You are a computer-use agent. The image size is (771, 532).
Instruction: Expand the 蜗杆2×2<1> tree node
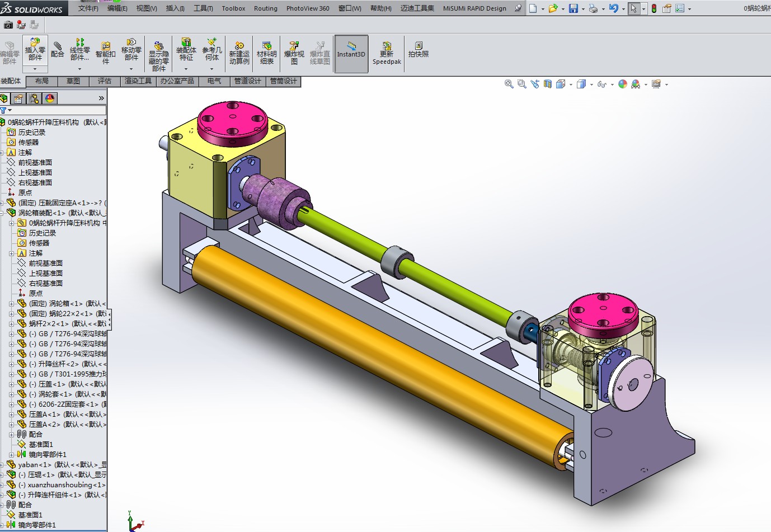tap(12, 324)
